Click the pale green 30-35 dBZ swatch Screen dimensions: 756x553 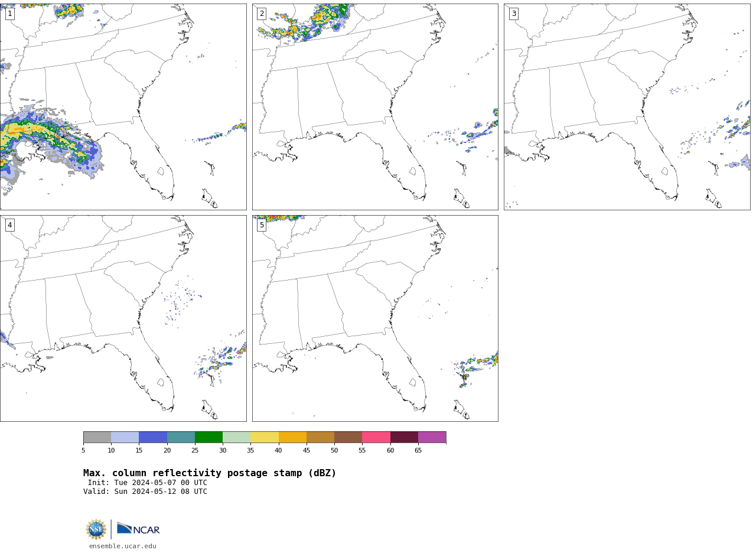click(x=236, y=437)
